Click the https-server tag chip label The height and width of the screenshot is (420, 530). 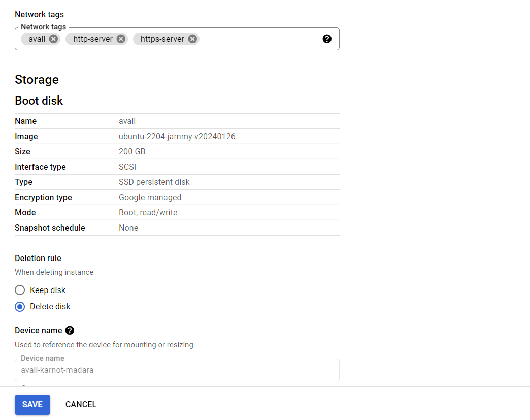click(x=162, y=39)
